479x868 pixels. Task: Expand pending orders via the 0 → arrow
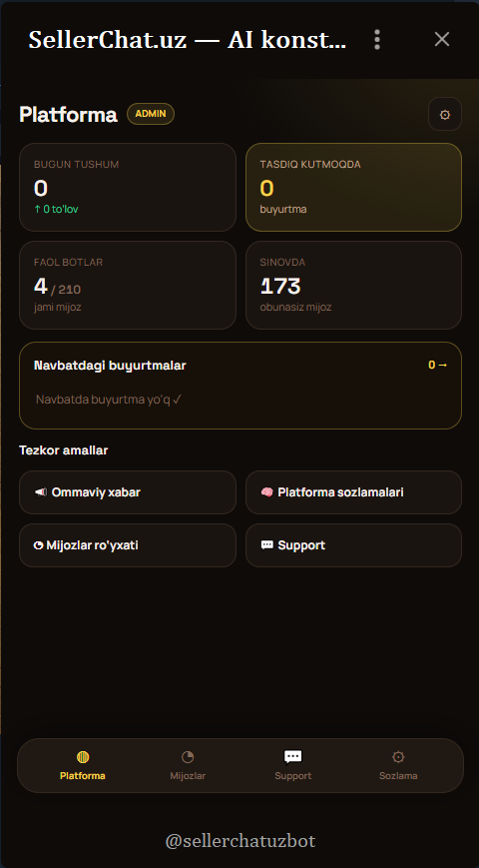(x=437, y=365)
